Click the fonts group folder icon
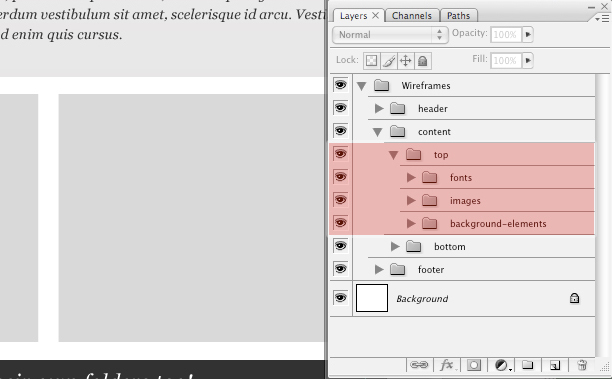This screenshot has height=379, width=612. [429, 177]
